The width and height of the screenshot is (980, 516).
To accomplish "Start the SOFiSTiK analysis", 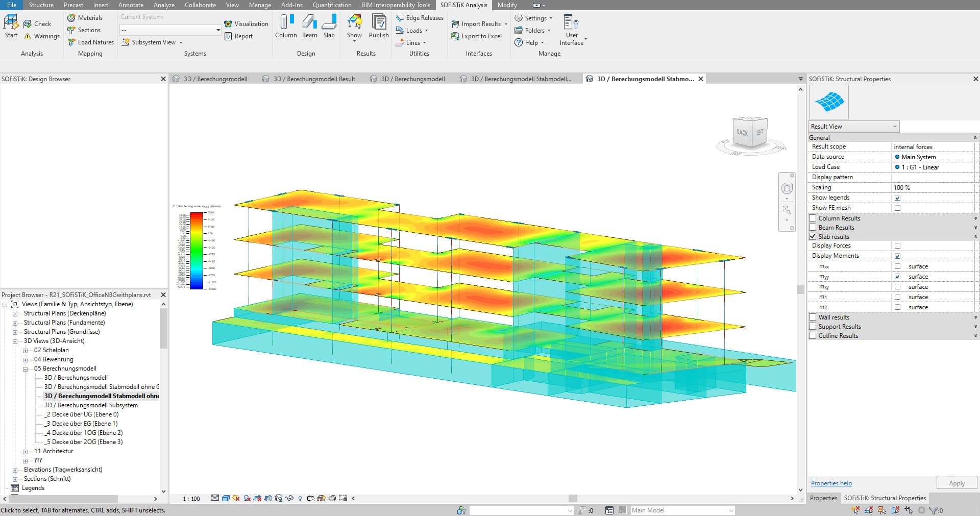I will 11,27.
